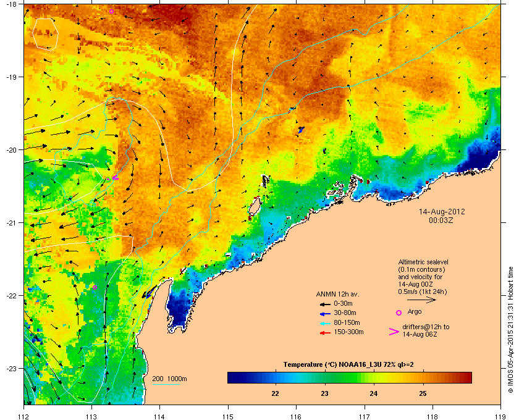Click the longitude axis label 115
The height and width of the screenshot is (420, 519).
click(x=228, y=417)
